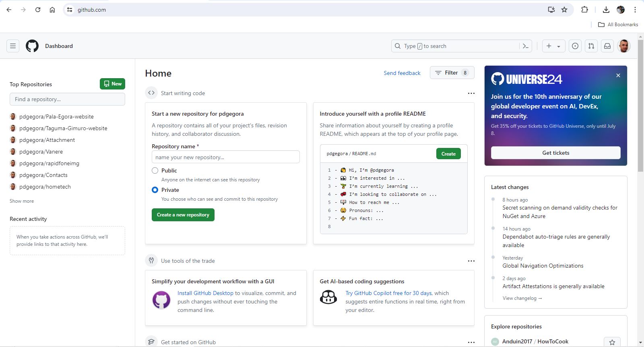Click the green New repository button
Viewport: 644px width, 347px height.
coord(112,84)
